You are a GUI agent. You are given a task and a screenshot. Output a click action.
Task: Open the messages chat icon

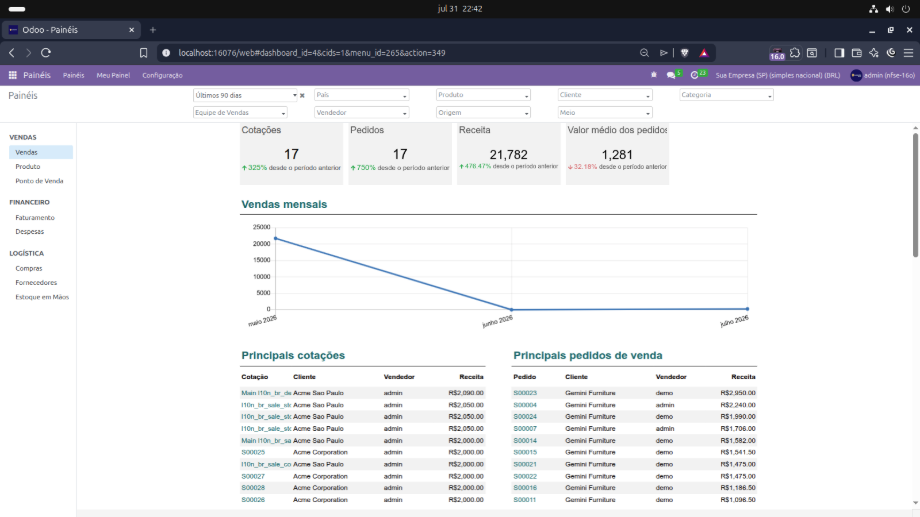[671, 75]
